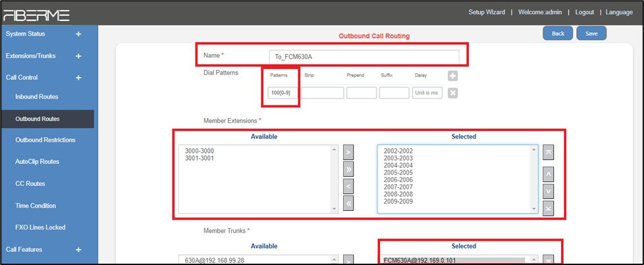
Task: Select 2005-2005 in Selected extensions
Action: 398,173
